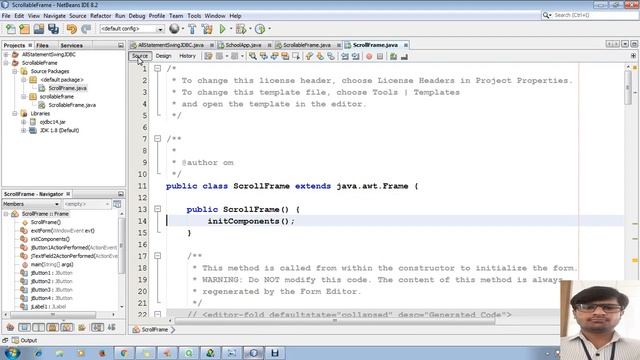Click the Redo arrow icon
Viewport: 640px width, 360px height.
pyautogui.click(x=86, y=29)
